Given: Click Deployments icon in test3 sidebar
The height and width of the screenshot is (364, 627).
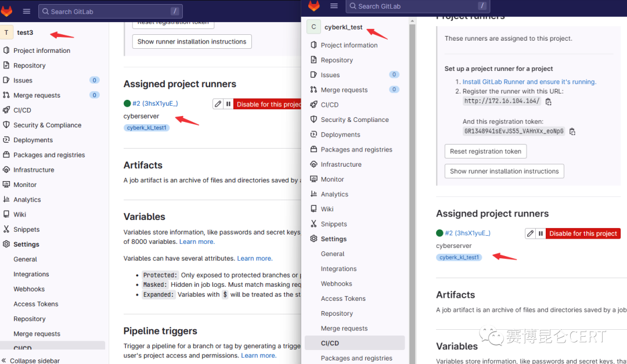Looking at the screenshot, I should [6, 139].
